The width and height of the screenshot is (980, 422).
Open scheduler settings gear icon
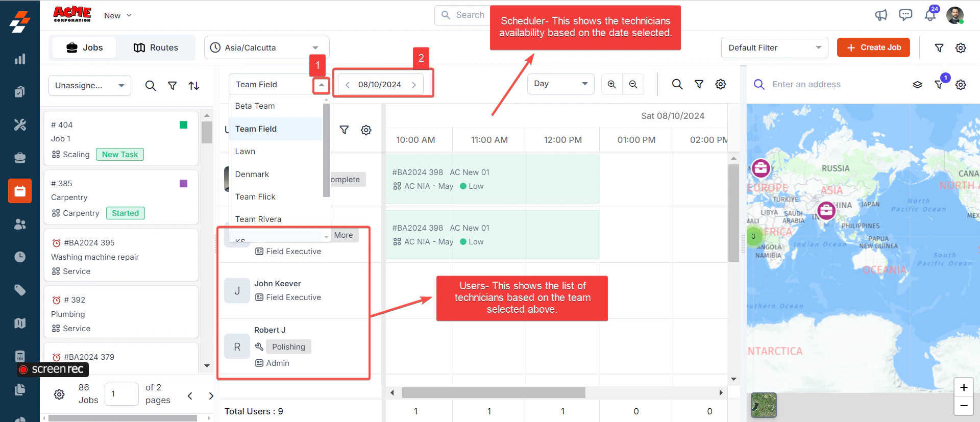(720, 84)
